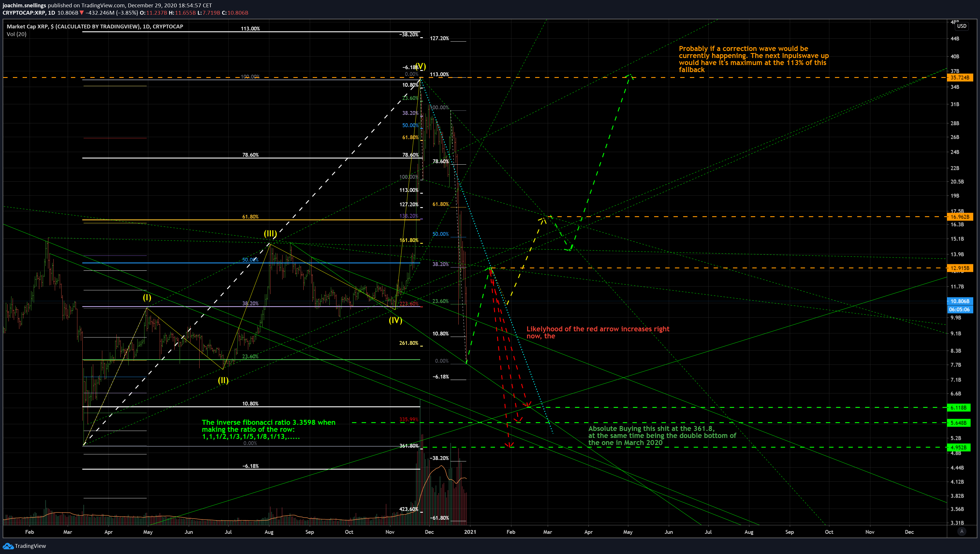980x554 pixels.
Task: Click the green 5.648B price label
Action: click(958, 423)
